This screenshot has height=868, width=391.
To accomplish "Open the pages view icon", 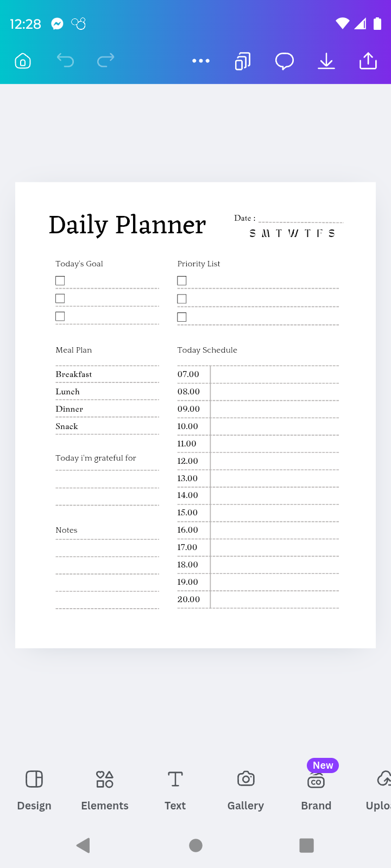I will (243, 61).
